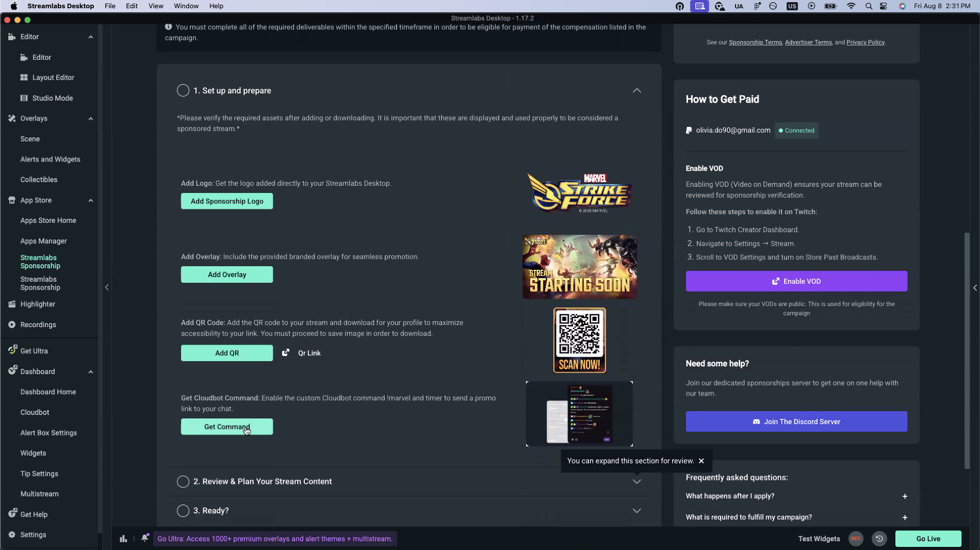
Task: Open Advertiser Terms link
Action: coord(808,42)
